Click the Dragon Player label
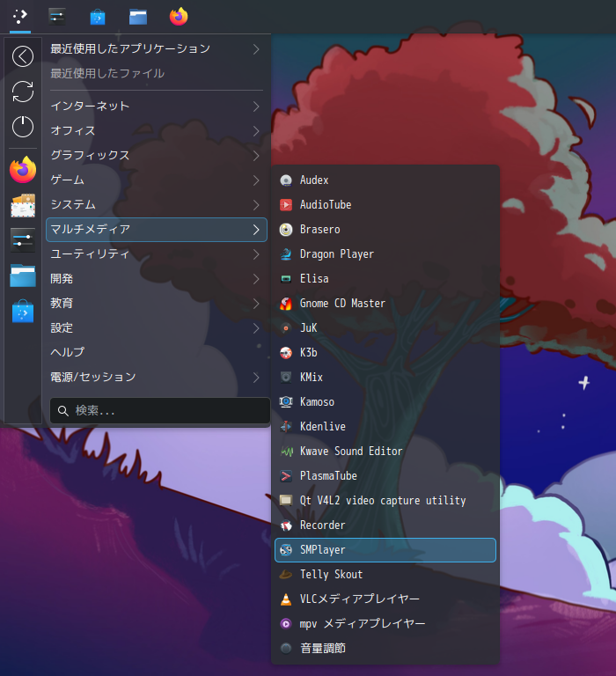 [337, 254]
